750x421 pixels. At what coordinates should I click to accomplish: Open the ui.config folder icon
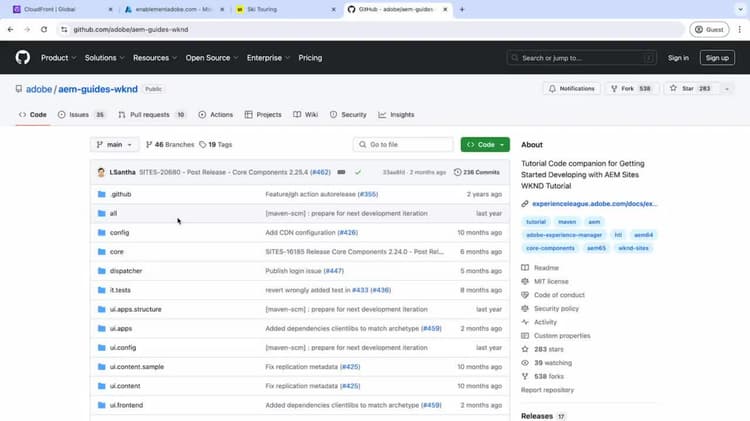[101, 347]
